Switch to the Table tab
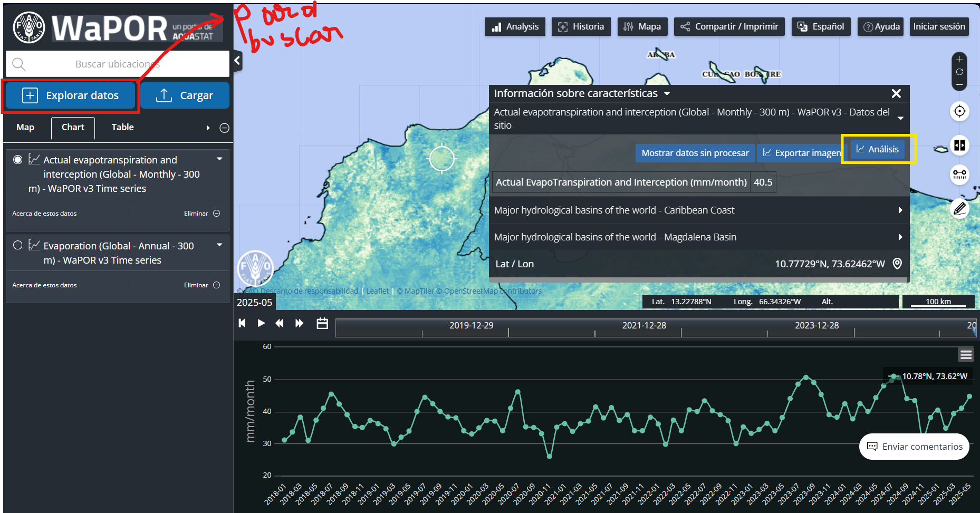The width and height of the screenshot is (980, 513). pos(122,128)
